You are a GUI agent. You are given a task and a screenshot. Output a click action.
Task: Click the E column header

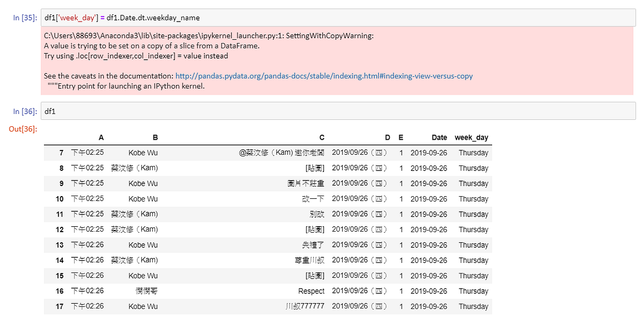[x=401, y=138]
